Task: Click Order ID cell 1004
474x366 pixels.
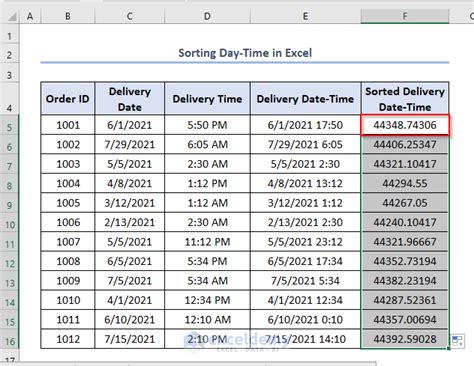Action: 68,183
